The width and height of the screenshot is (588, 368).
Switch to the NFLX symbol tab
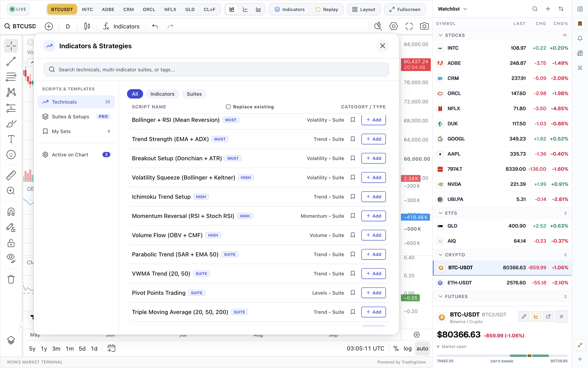tap(170, 9)
